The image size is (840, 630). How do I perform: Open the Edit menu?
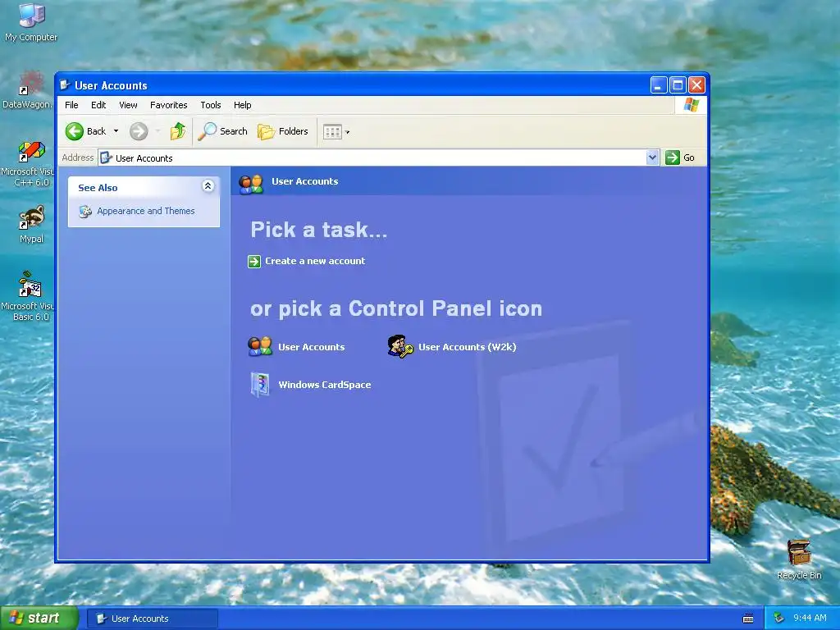click(98, 105)
